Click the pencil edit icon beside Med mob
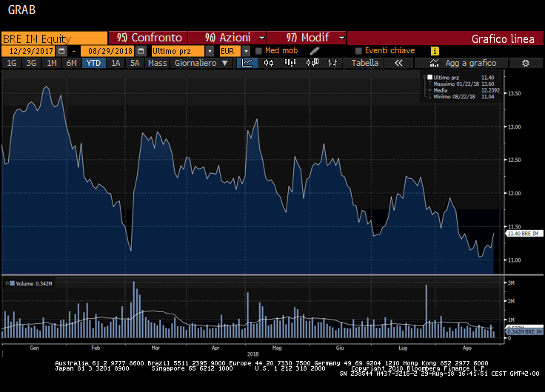Image resolution: width=545 pixels, height=392 pixels. tap(315, 51)
